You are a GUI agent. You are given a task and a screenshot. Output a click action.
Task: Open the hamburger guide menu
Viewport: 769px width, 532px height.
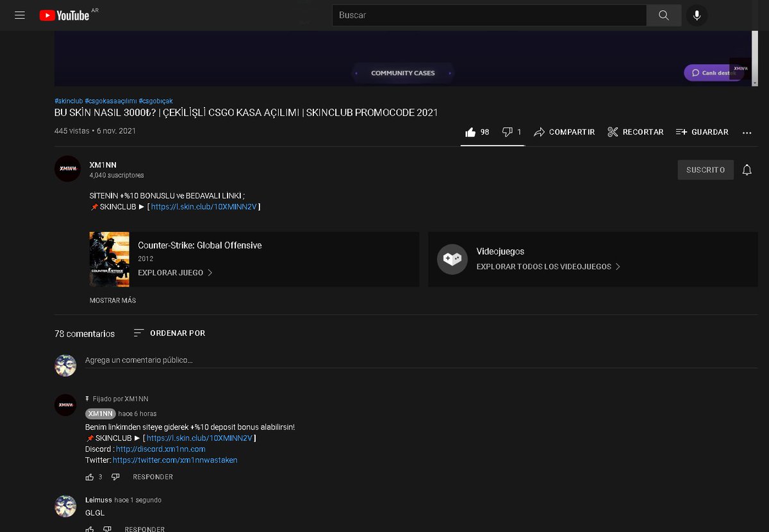(x=20, y=15)
